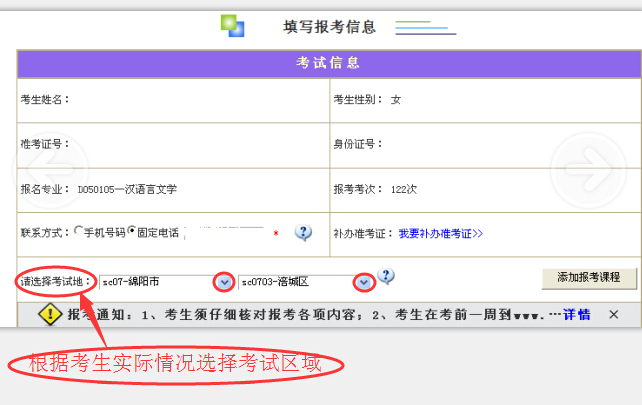Select the 手机号码 radio button

[x=79, y=231]
